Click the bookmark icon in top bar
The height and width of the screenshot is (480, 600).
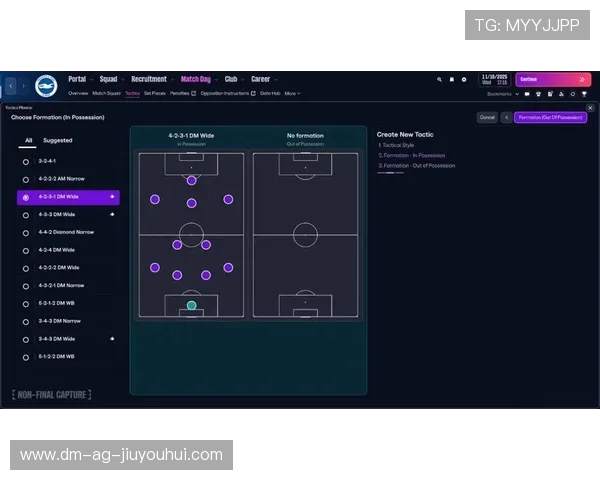pyautogui.click(x=451, y=79)
